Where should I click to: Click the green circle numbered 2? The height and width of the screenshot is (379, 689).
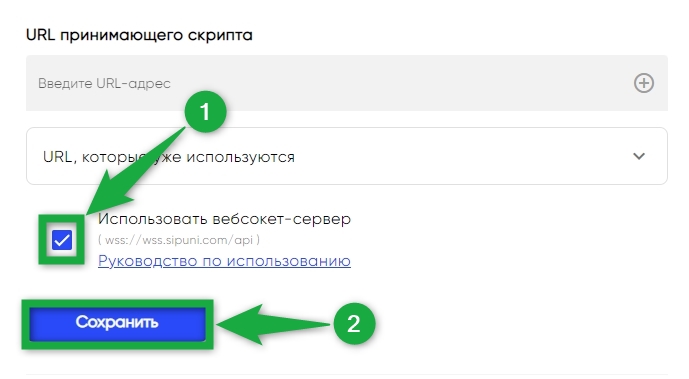(x=354, y=324)
